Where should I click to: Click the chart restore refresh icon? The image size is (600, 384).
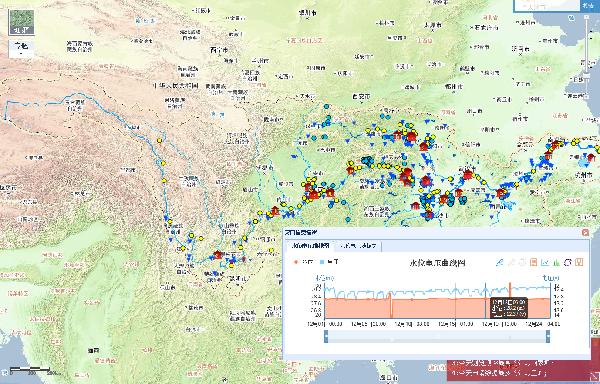click(x=568, y=262)
